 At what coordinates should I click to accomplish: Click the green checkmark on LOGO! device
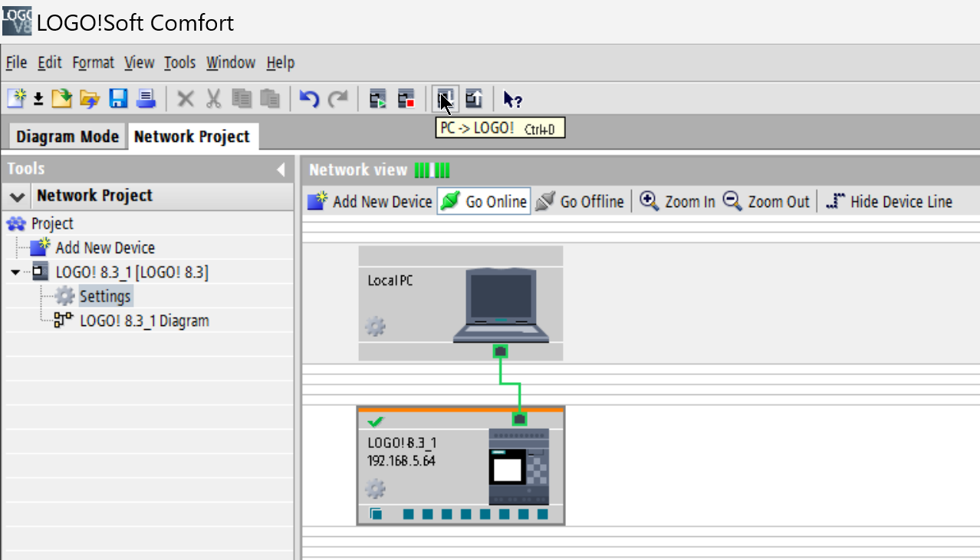point(376,422)
